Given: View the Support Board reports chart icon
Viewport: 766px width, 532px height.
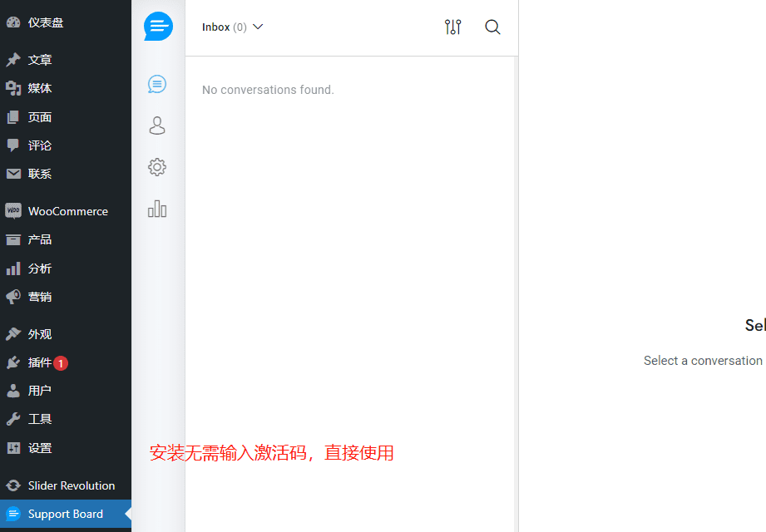Looking at the screenshot, I should coord(157,209).
